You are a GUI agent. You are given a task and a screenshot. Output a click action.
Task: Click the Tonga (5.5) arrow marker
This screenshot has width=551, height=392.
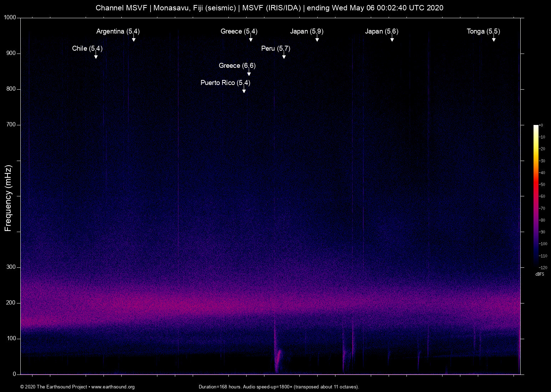494,39
